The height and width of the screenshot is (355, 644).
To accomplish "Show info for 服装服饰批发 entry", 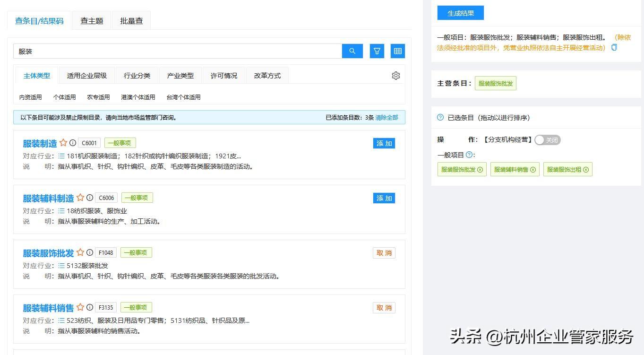I will (90, 252).
